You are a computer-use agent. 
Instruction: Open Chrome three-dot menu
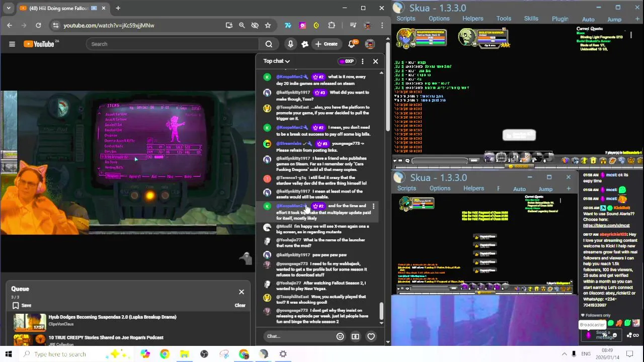pyautogui.click(x=382, y=25)
